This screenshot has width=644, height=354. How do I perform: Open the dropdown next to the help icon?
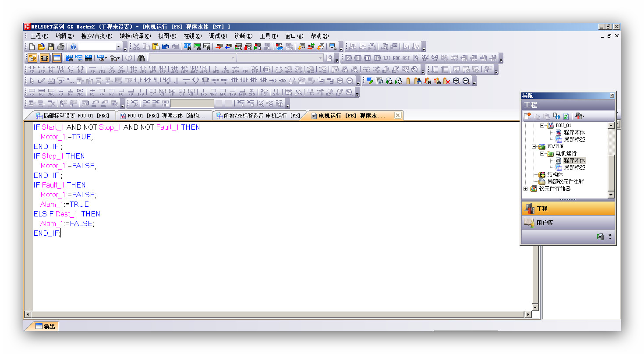pos(118,47)
